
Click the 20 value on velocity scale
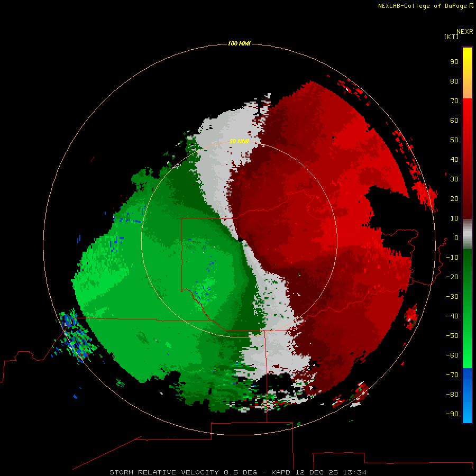pos(454,199)
